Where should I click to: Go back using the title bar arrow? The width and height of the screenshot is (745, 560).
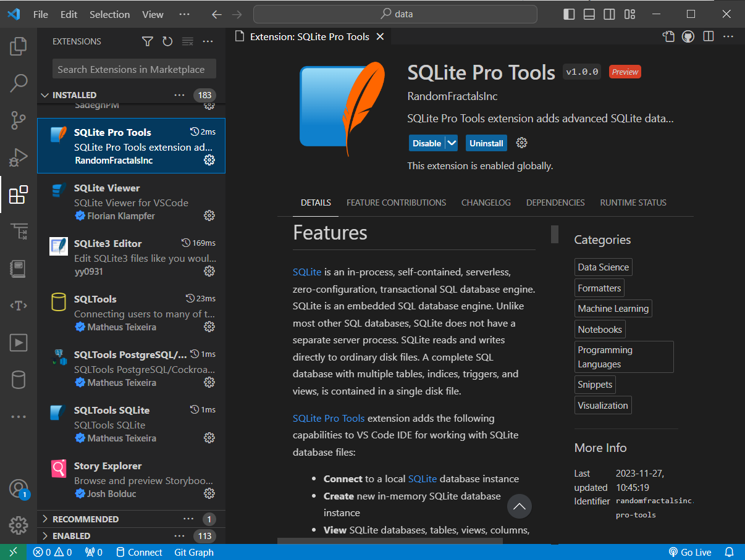pyautogui.click(x=216, y=14)
